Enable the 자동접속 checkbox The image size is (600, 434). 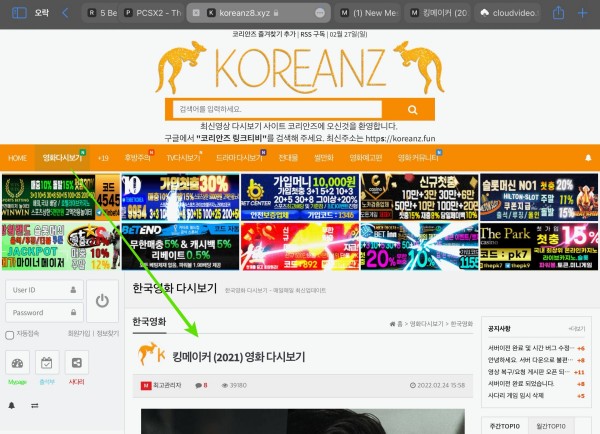(x=10, y=332)
